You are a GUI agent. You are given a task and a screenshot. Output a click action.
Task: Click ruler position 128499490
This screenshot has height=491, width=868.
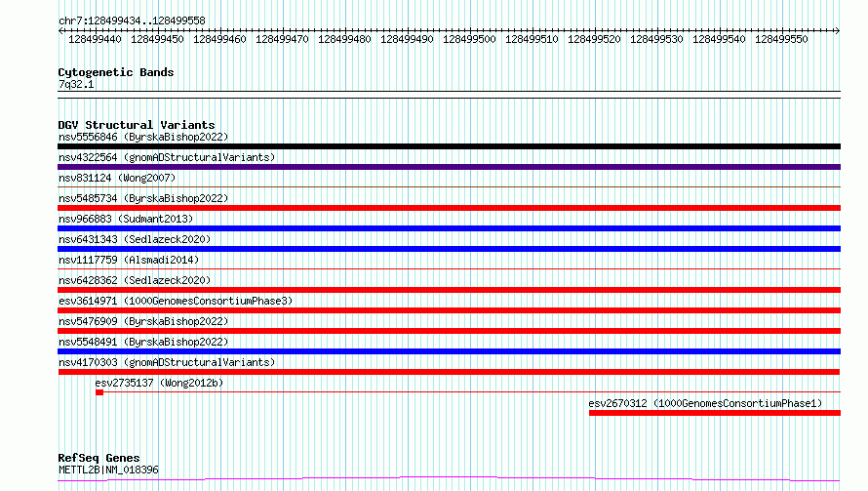coord(407,39)
